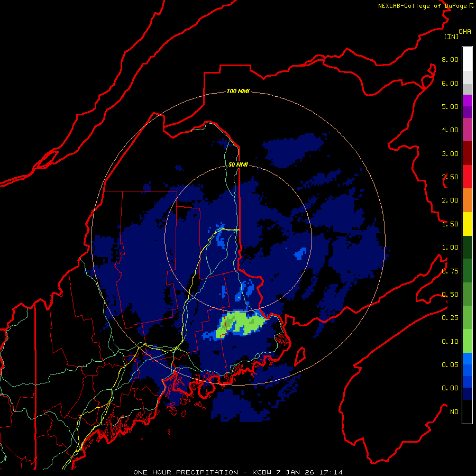Click the light green precipitation patch on map

click(241, 323)
